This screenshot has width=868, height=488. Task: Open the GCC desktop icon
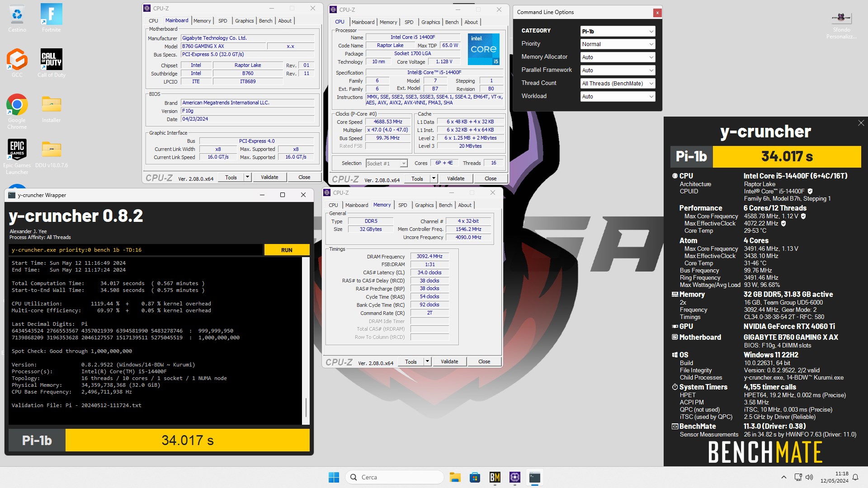(x=17, y=63)
